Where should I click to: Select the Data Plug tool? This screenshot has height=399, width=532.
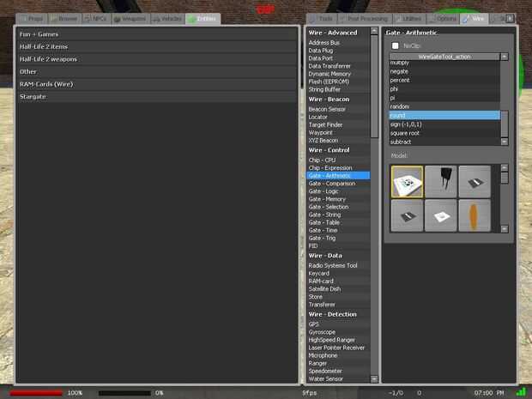tap(338, 51)
